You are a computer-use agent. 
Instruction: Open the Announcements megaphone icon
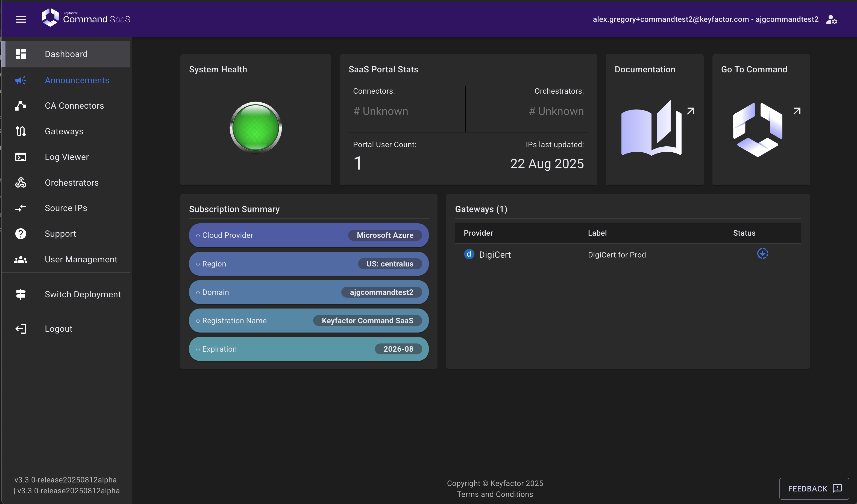[x=21, y=80]
